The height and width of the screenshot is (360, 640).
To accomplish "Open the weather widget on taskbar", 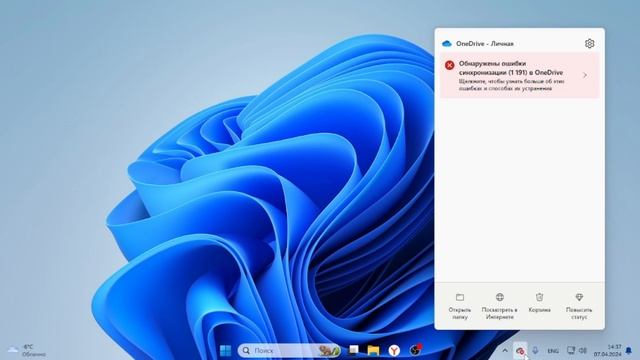I will (x=27, y=351).
